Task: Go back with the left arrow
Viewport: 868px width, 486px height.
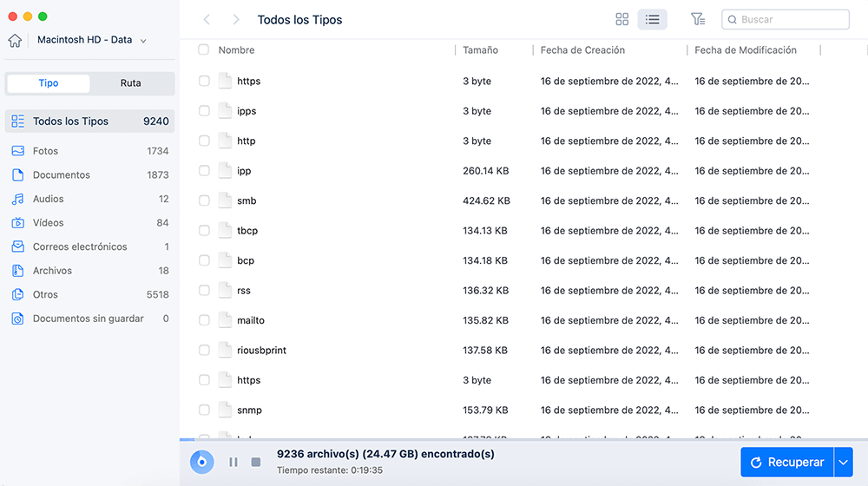Action: coord(207,19)
